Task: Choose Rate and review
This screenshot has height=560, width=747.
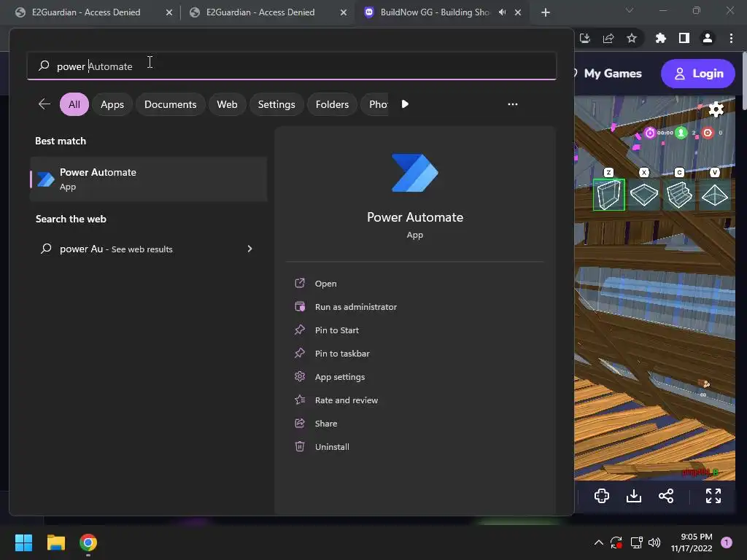Action: click(x=346, y=400)
